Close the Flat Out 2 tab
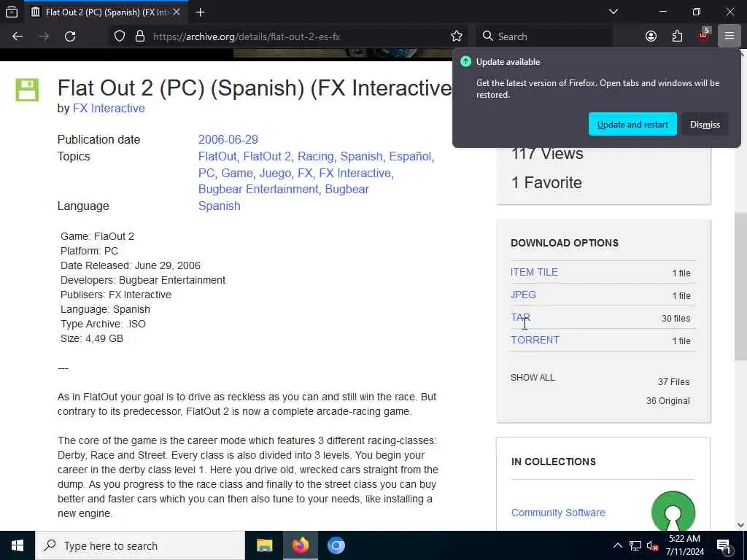 (177, 12)
